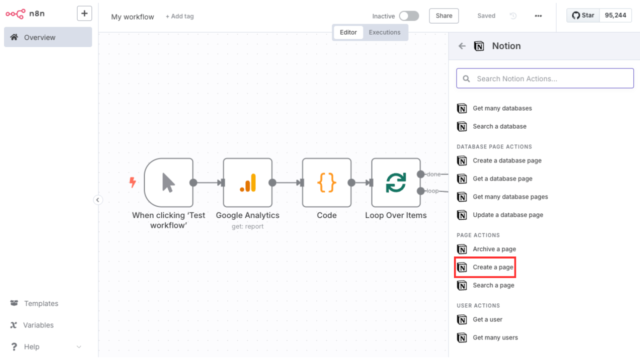
Task: Toggle the Inactive workflow switch
Action: 409,16
